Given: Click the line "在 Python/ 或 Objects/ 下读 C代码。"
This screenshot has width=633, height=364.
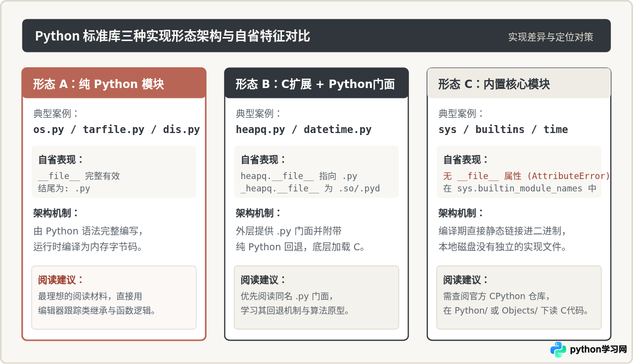Looking at the screenshot, I should (x=516, y=311).
